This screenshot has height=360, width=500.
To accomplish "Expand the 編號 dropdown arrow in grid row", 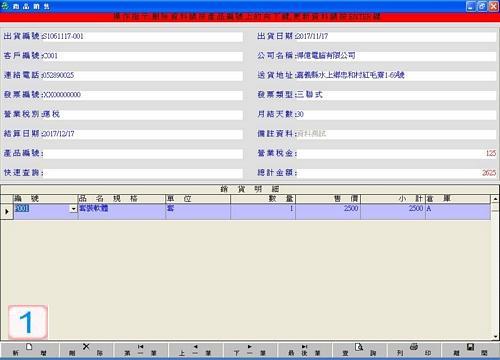I will (73, 209).
